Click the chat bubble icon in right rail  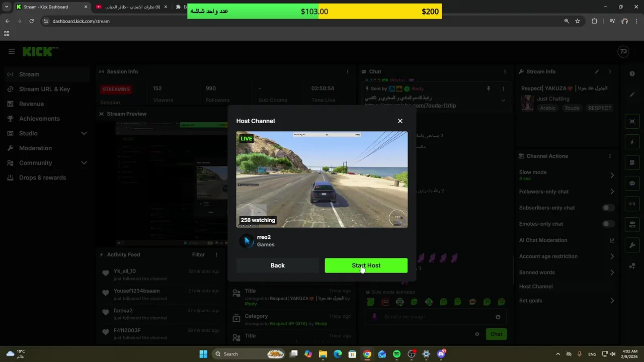(x=632, y=184)
